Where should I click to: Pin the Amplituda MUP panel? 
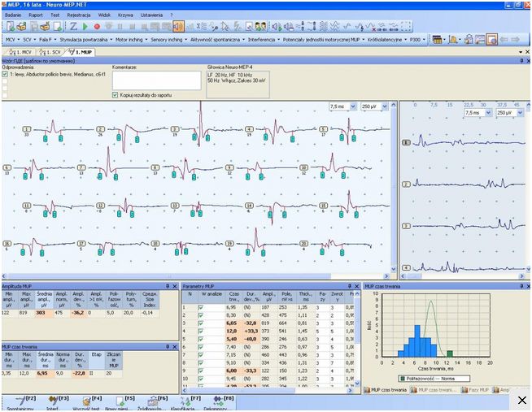pyautogui.click(x=167, y=287)
